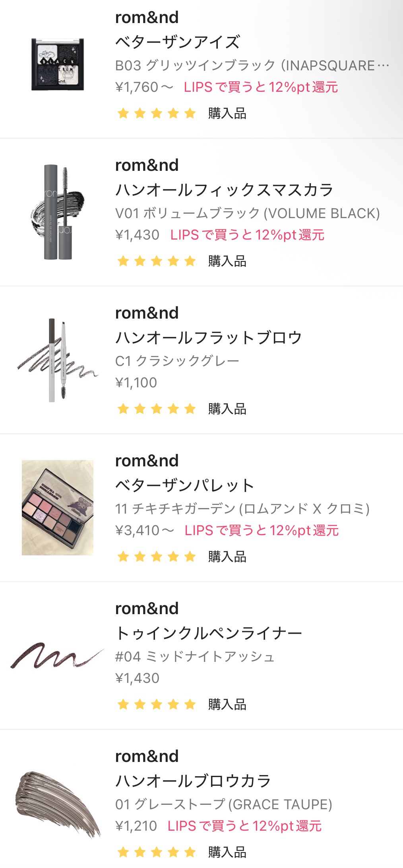The height and width of the screenshot is (868, 403).
Task: Tap LIPS 12%pt offer for ハンオールブロウカラ
Action: (244, 826)
